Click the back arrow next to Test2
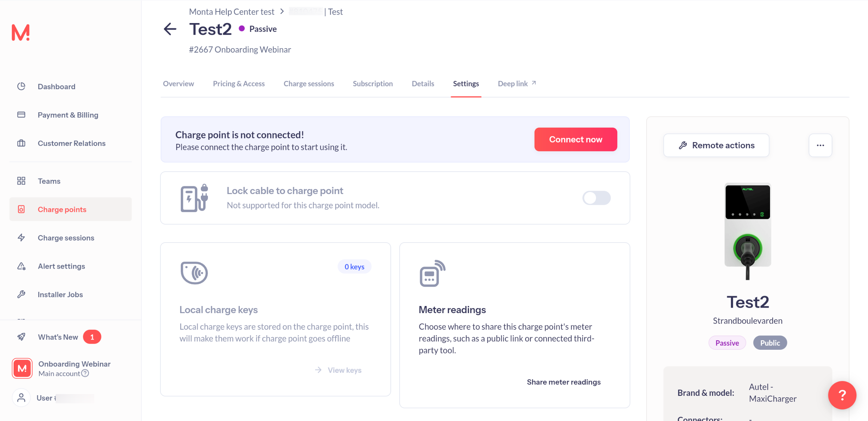 coord(170,29)
